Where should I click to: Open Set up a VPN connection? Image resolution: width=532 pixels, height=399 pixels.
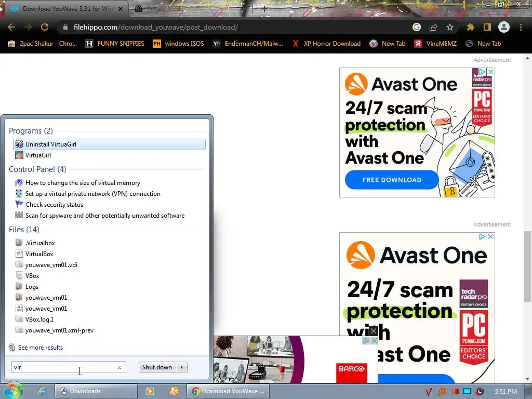pos(109,193)
